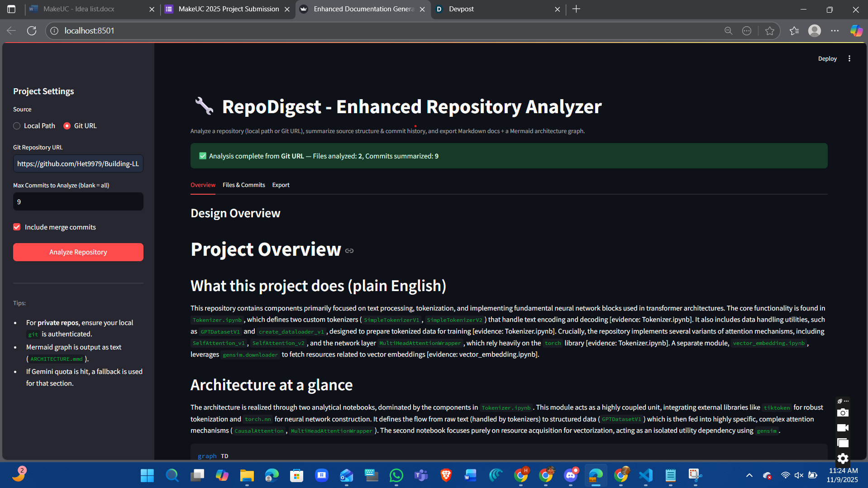868x488 pixels.
Task: Open capture overlay settings gear
Action: coord(843,459)
